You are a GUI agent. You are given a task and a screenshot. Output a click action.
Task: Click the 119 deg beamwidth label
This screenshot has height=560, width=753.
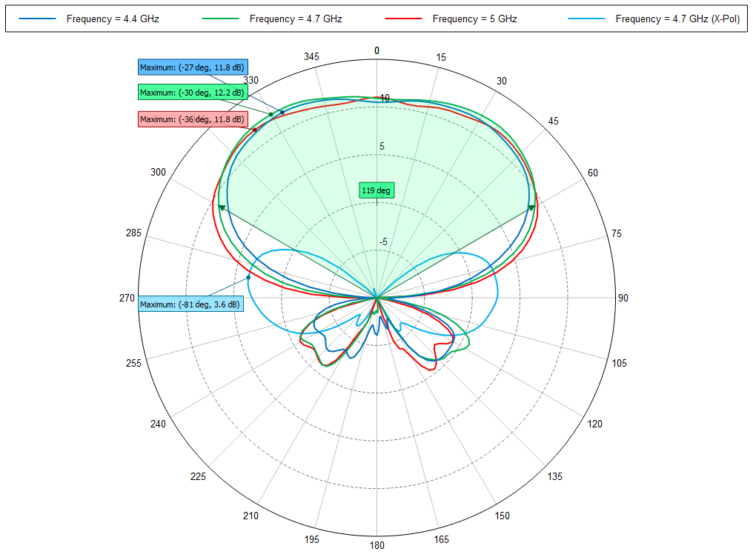coord(376,190)
